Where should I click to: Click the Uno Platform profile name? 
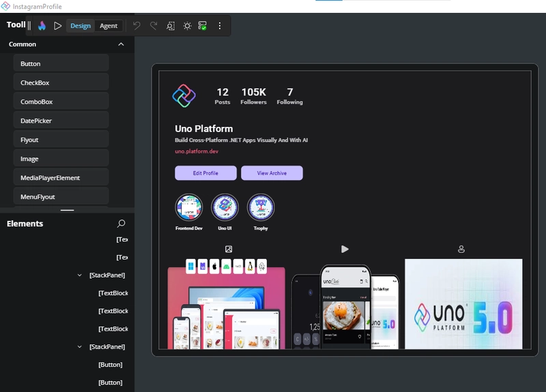(203, 129)
